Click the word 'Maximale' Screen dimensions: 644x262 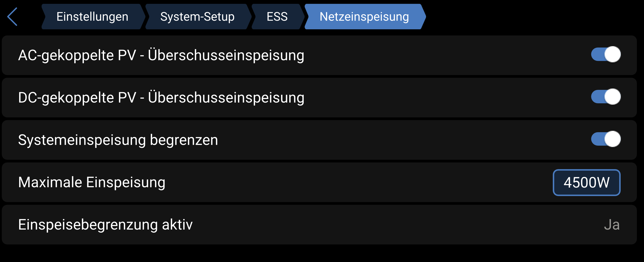pos(50,182)
